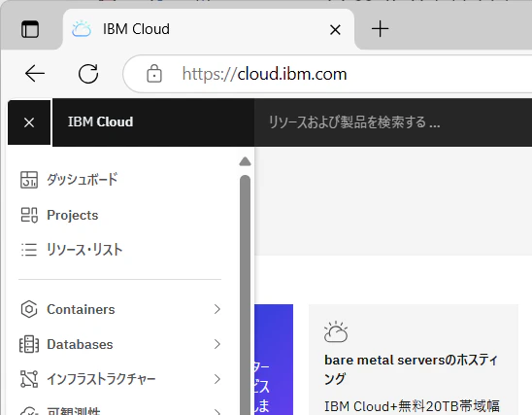Reload the current page
532x415 pixels.
point(88,73)
